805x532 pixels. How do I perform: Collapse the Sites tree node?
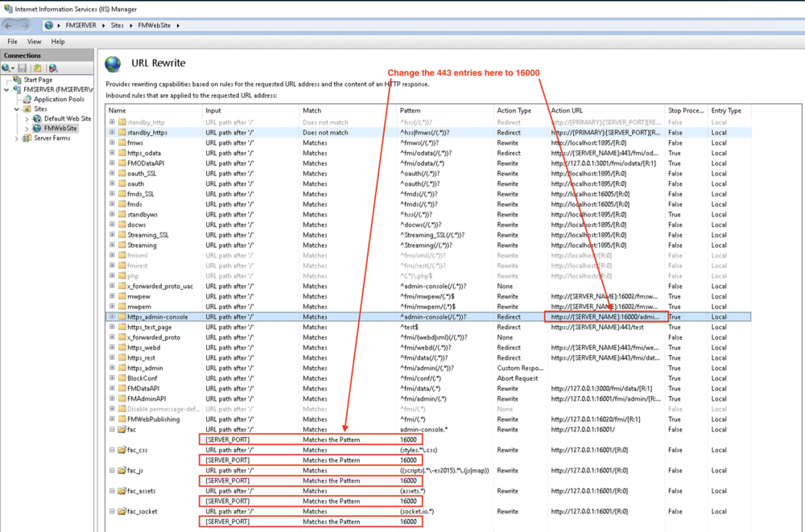[16, 109]
